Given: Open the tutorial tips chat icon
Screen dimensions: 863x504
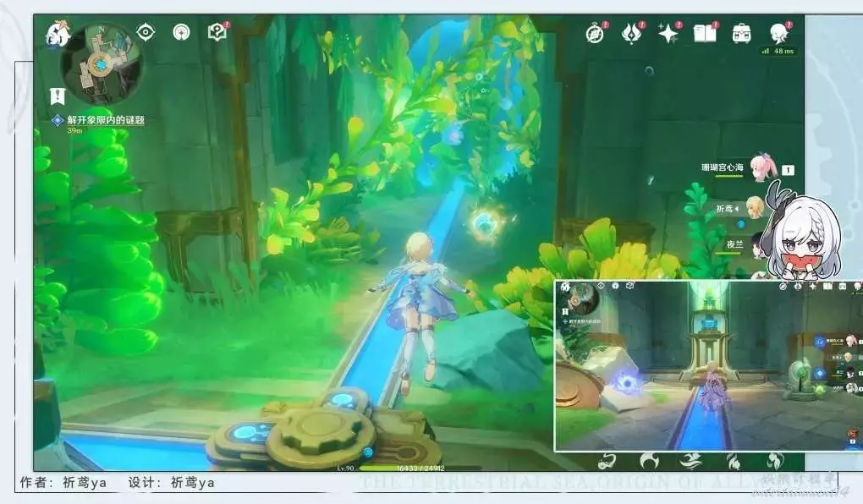Looking at the screenshot, I should click(217, 32).
